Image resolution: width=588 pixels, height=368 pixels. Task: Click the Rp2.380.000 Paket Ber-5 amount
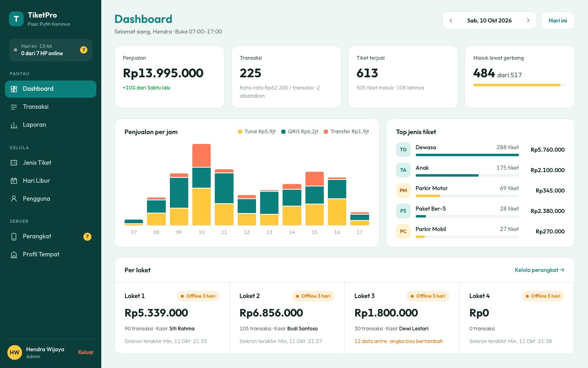(548, 211)
